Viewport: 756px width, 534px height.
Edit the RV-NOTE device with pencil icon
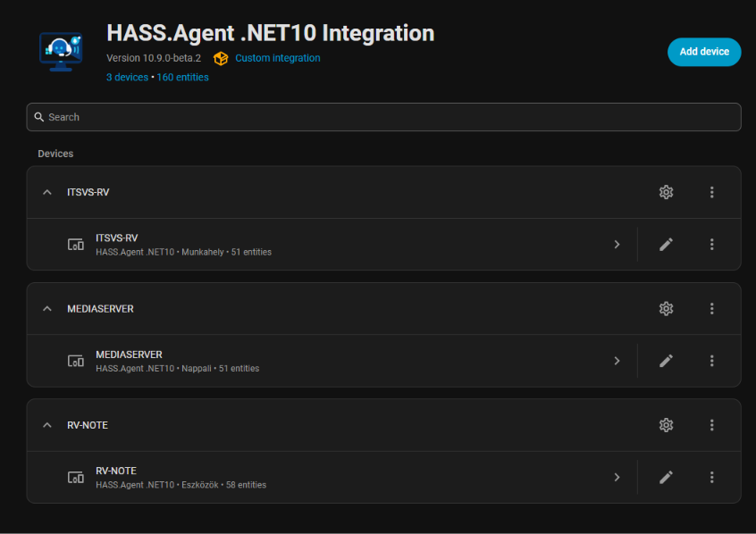point(666,478)
